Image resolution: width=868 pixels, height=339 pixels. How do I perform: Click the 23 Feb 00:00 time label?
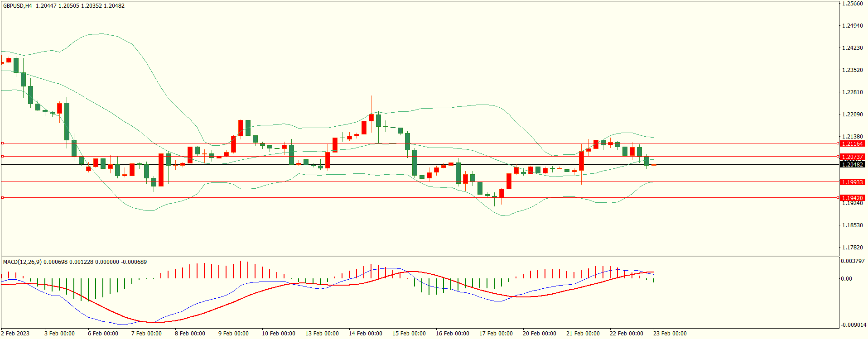click(x=670, y=334)
